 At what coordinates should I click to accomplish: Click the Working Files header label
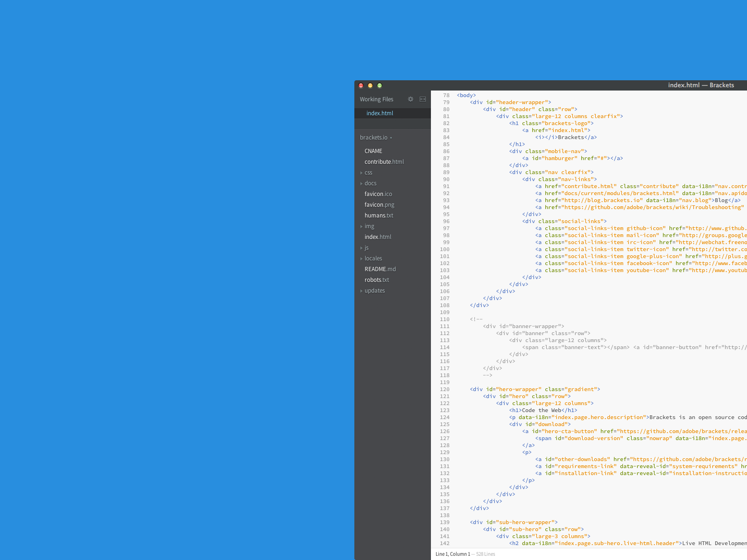[x=376, y=99]
